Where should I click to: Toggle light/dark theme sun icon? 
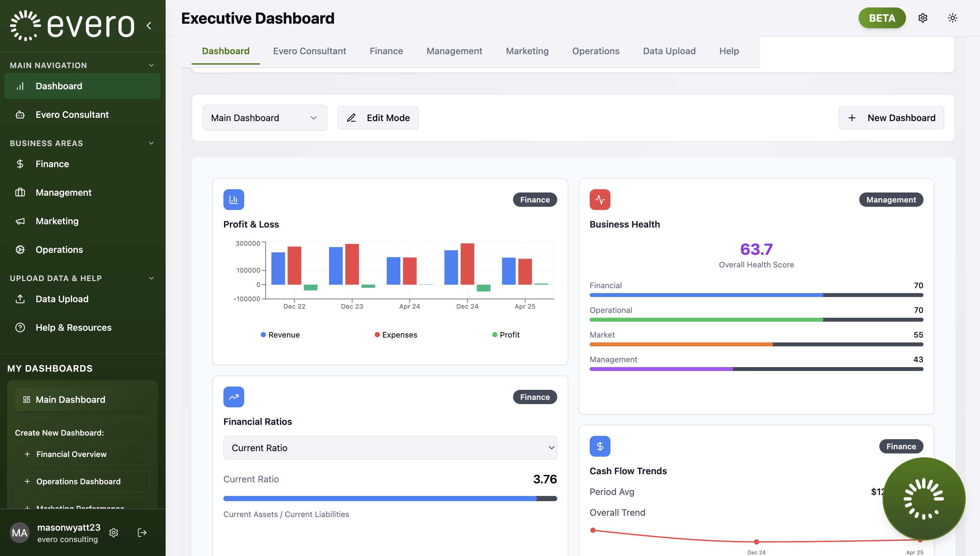point(952,18)
